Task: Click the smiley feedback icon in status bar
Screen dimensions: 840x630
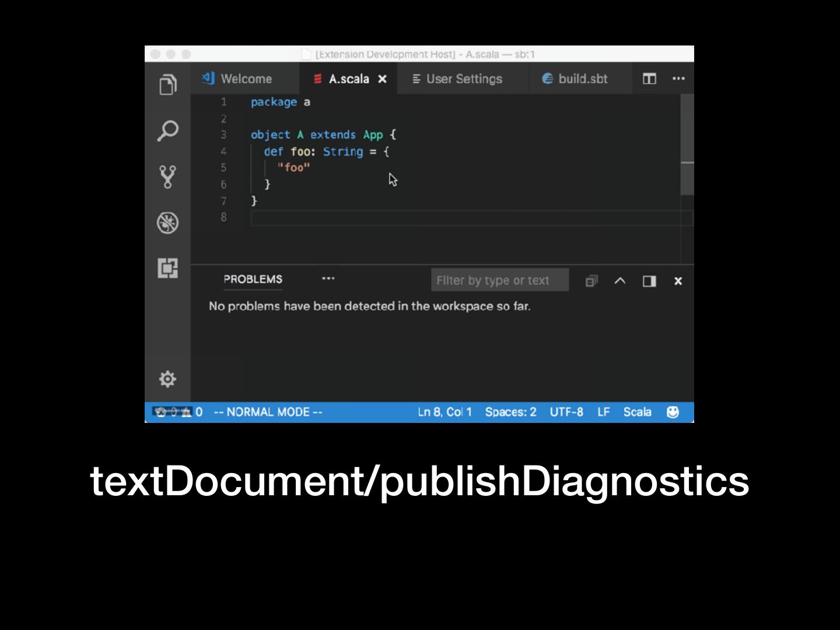Action: [673, 412]
